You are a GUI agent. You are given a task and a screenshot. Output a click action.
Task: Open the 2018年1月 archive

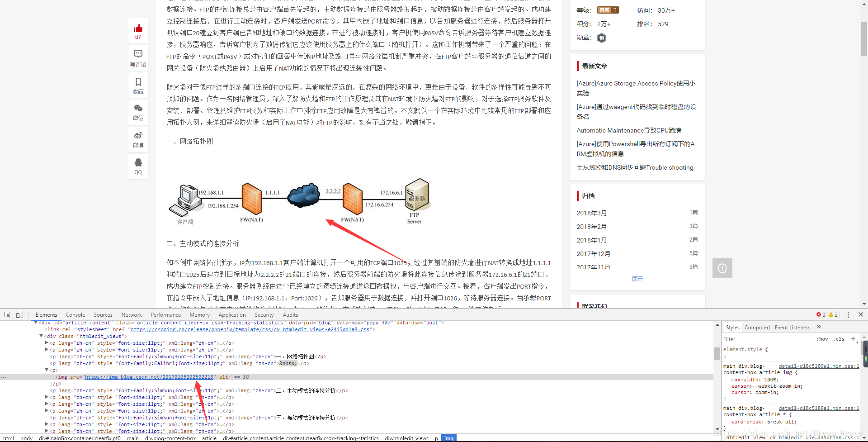(x=591, y=240)
